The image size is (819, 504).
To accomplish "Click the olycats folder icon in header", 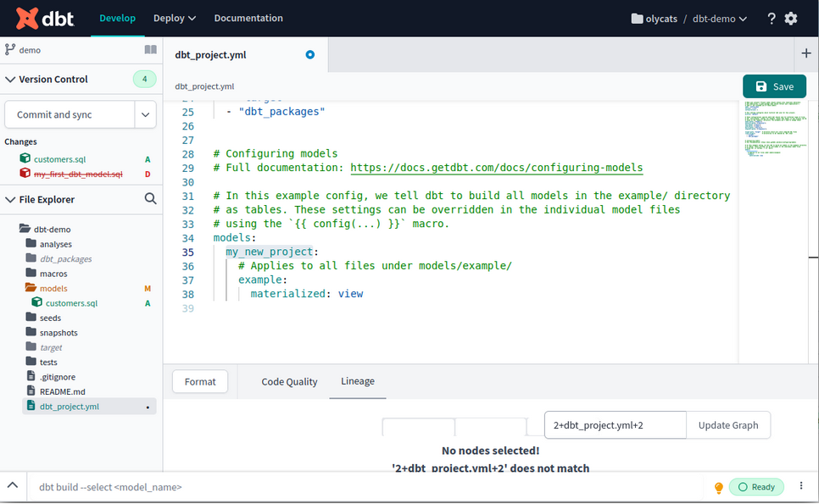I will [x=637, y=19].
